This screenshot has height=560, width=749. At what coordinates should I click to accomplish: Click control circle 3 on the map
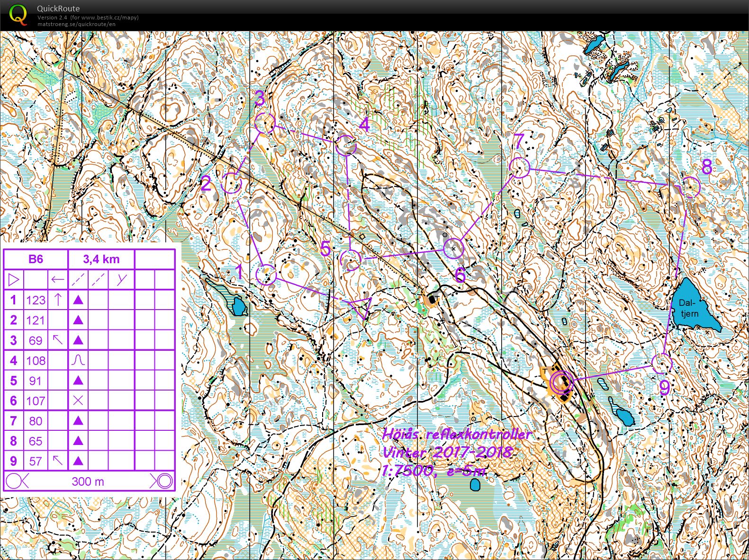pyautogui.click(x=265, y=124)
